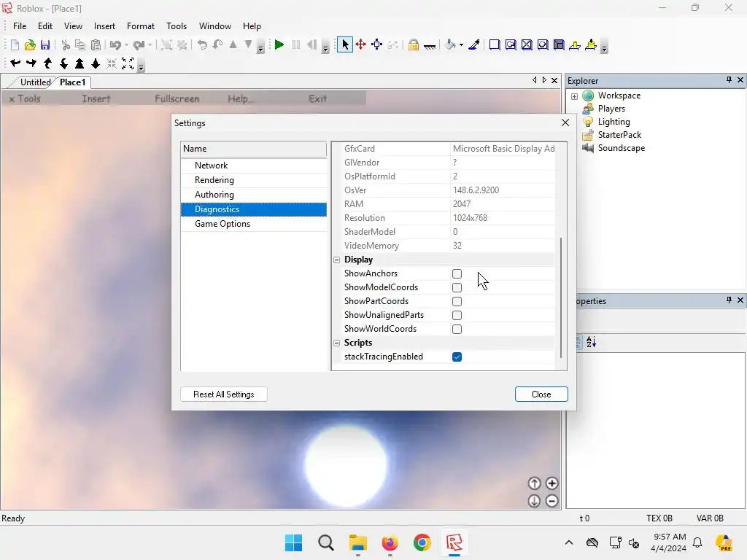
Task: Enable the ShowWorldCoords checkbox
Action: (x=457, y=329)
